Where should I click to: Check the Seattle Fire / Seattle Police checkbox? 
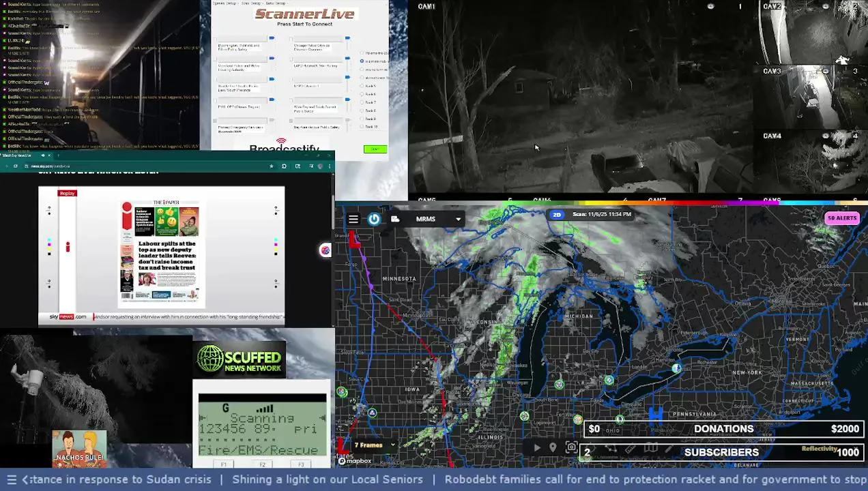215,80
